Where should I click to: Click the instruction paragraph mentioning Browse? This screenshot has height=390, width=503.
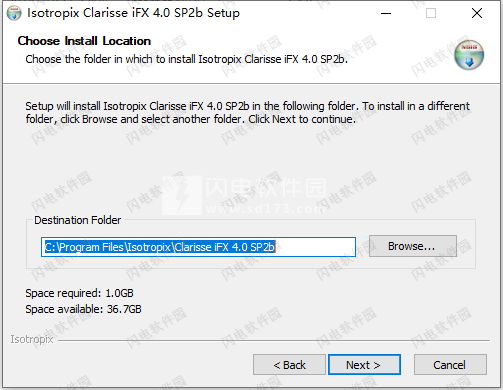click(x=247, y=112)
